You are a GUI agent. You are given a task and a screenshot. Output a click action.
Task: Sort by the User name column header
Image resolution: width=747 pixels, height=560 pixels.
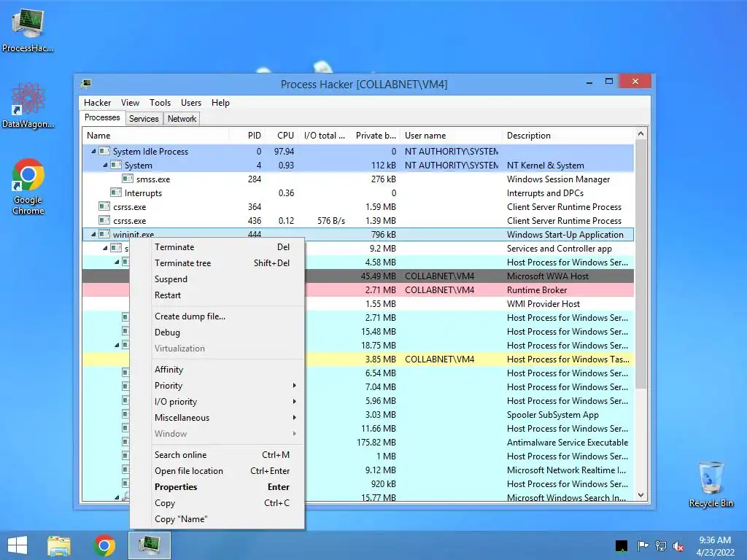(x=451, y=135)
